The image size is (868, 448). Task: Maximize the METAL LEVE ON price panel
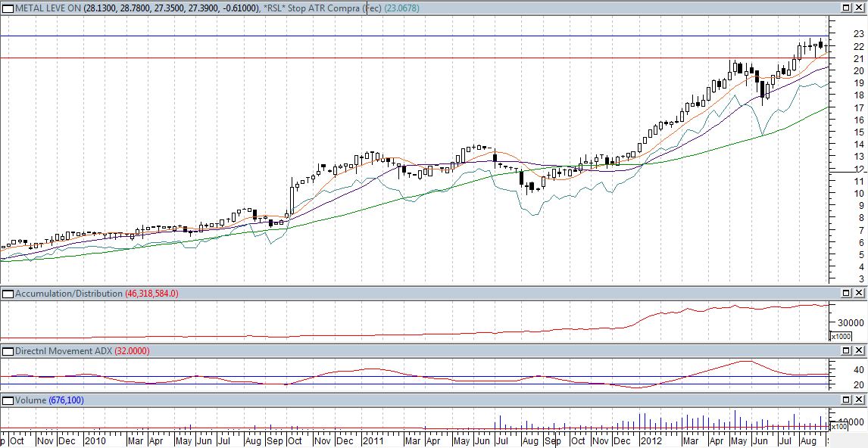[847, 8]
